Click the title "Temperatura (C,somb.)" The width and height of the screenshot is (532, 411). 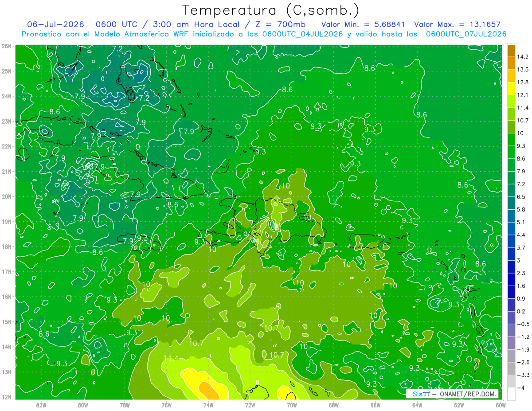[270, 10]
